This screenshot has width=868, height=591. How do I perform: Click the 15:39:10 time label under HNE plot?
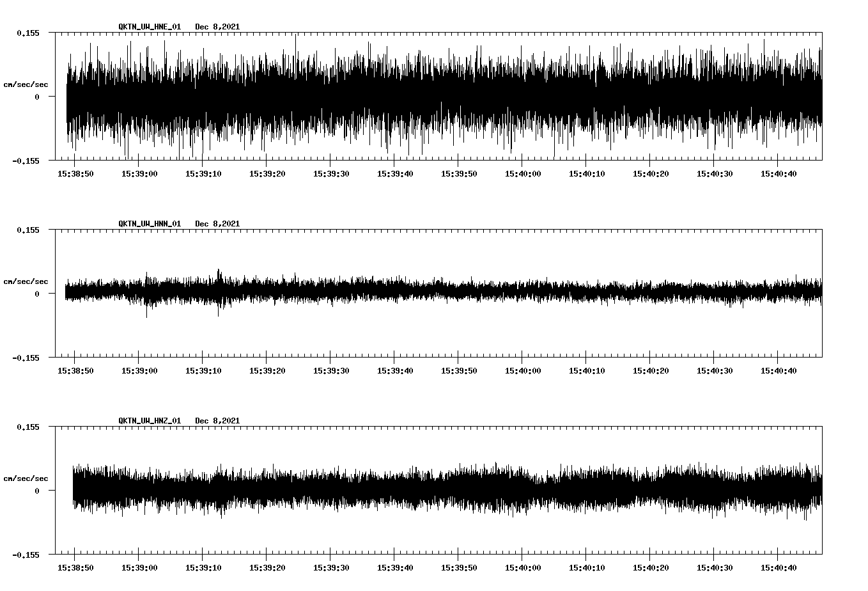pyautogui.click(x=203, y=174)
